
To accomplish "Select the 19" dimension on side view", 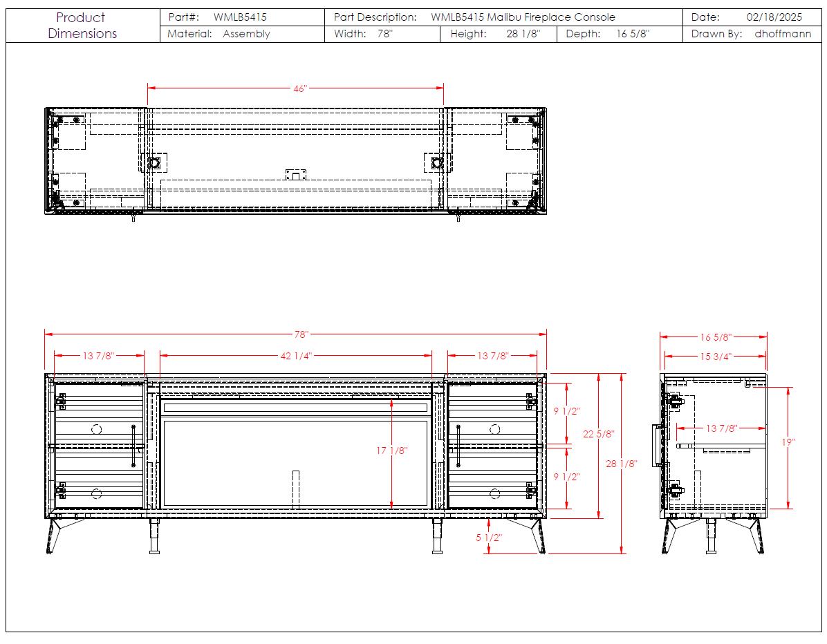I will [789, 442].
